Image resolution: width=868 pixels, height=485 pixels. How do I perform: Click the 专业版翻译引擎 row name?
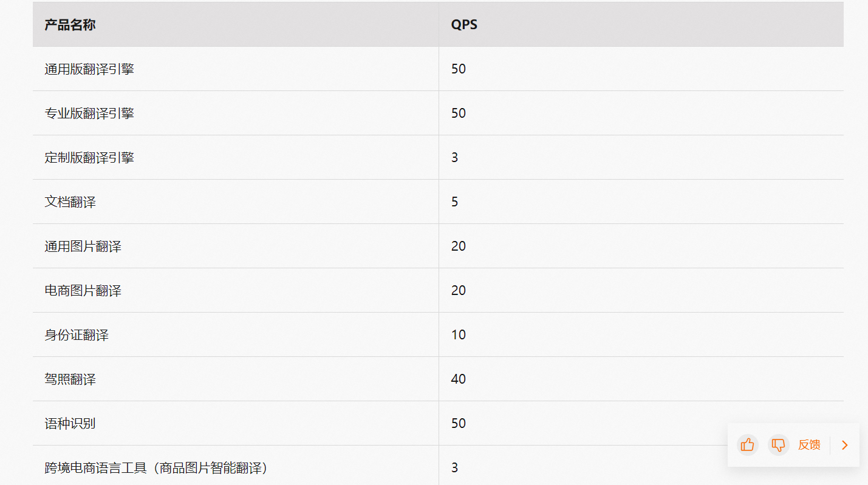(x=89, y=114)
